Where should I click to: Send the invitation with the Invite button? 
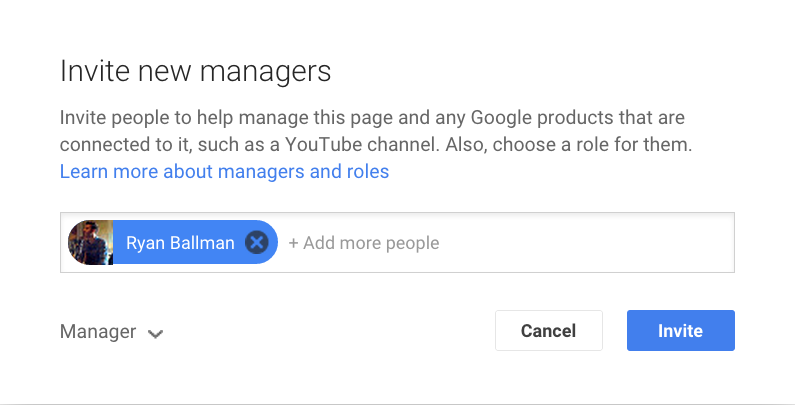coord(680,330)
